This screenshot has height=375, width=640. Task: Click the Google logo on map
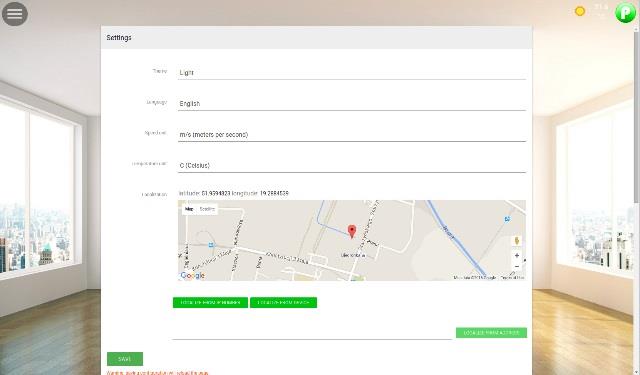192,275
